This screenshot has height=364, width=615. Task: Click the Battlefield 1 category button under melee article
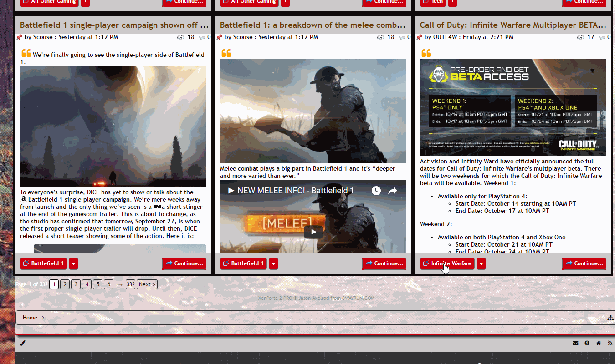point(243,263)
